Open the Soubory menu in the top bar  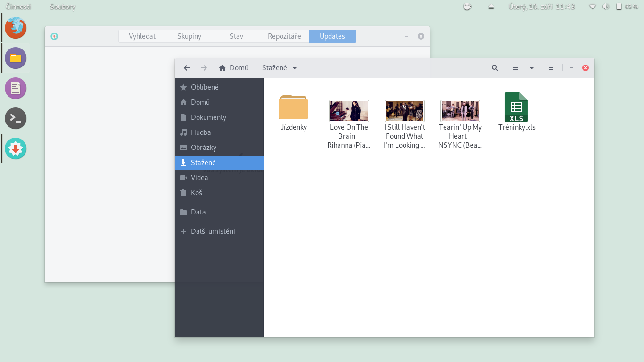point(62,7)
